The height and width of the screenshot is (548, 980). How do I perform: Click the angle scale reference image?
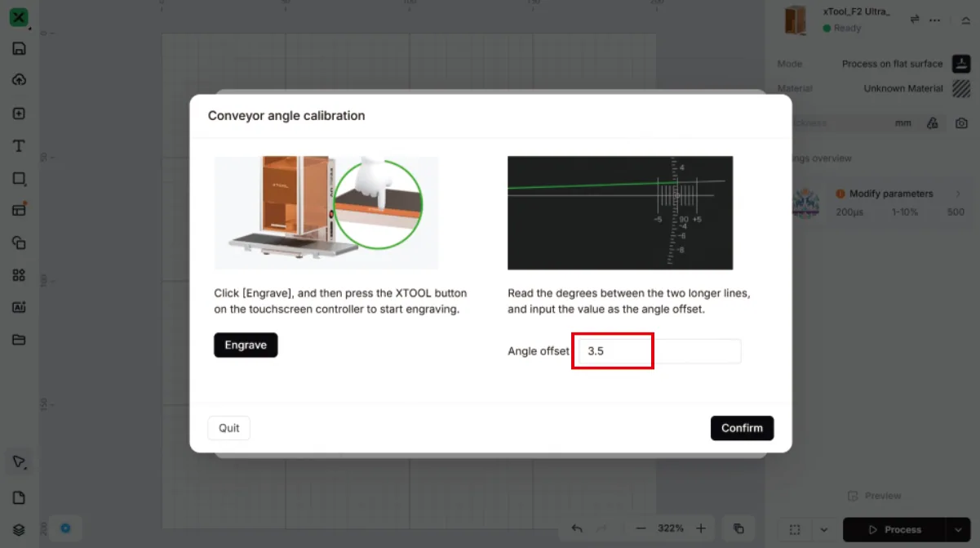(620, 212)
